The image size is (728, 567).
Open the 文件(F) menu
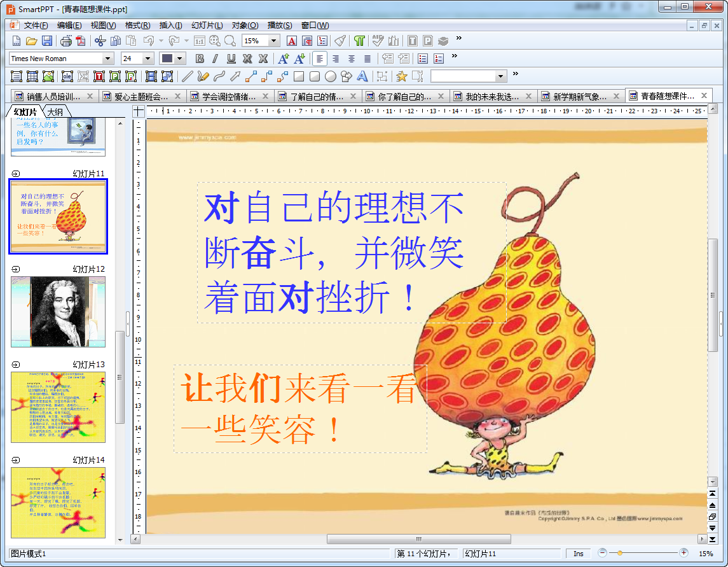click(36, 25)
